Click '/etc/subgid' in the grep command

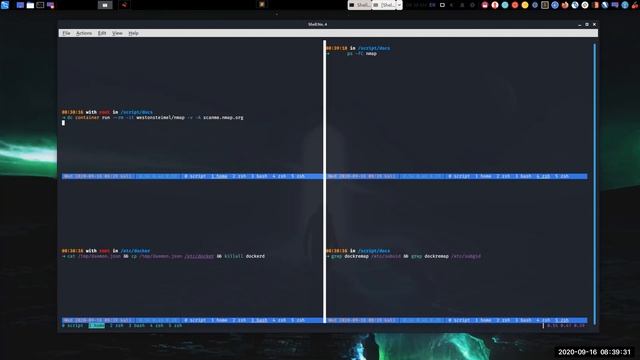[x=466, y=256]
